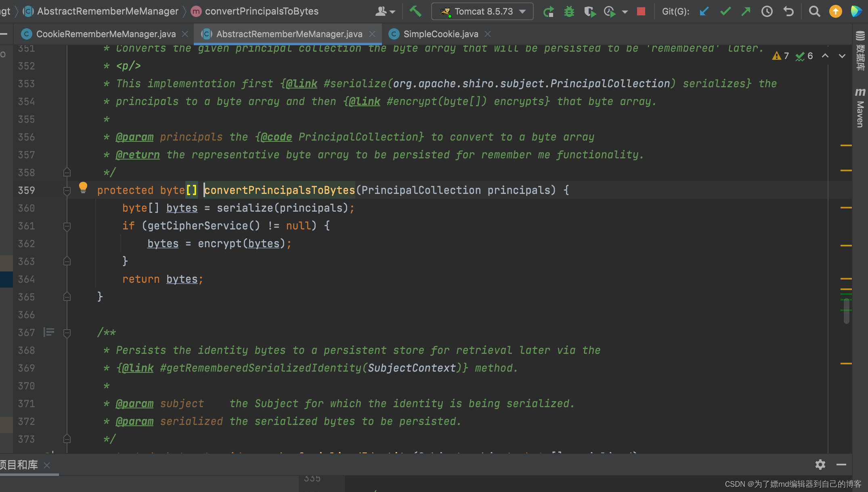This screenshot has width=868, height=492.
Task: Click line number 364 in the gutter
Action: [x=26, y=279]
